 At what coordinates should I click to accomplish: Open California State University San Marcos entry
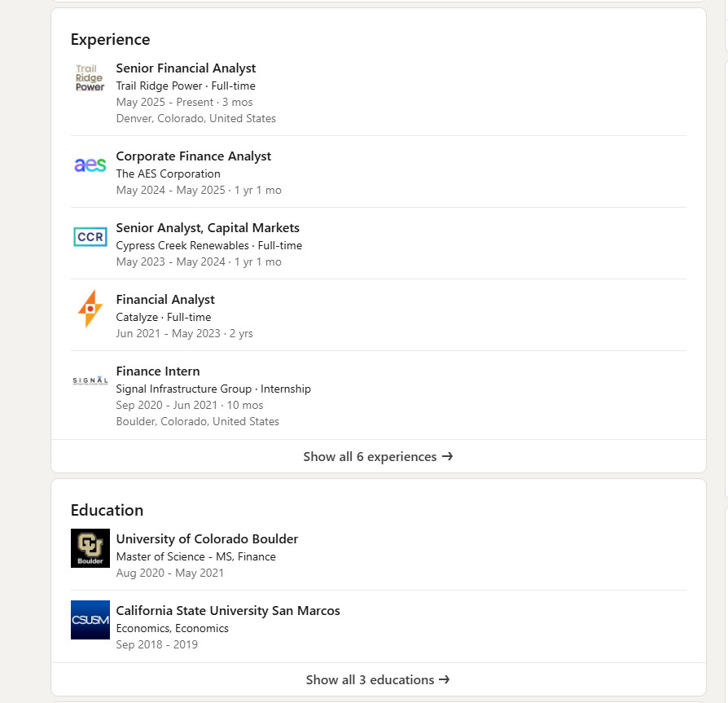click(x=228, y=611)
